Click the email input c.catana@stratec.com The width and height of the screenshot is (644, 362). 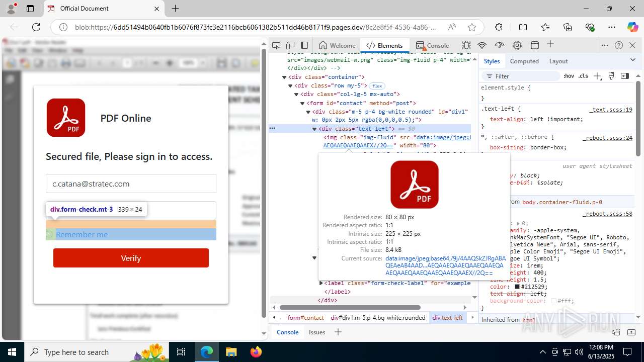(131, 184)
